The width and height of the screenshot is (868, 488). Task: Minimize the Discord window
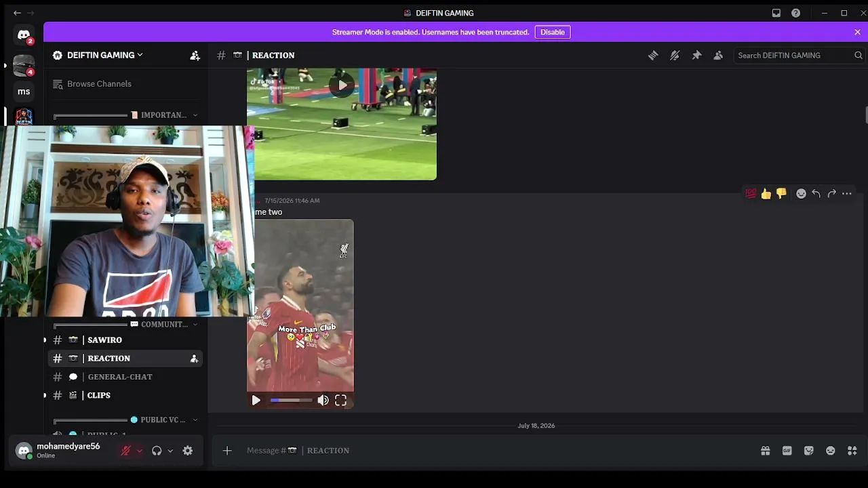click(825, 13)
